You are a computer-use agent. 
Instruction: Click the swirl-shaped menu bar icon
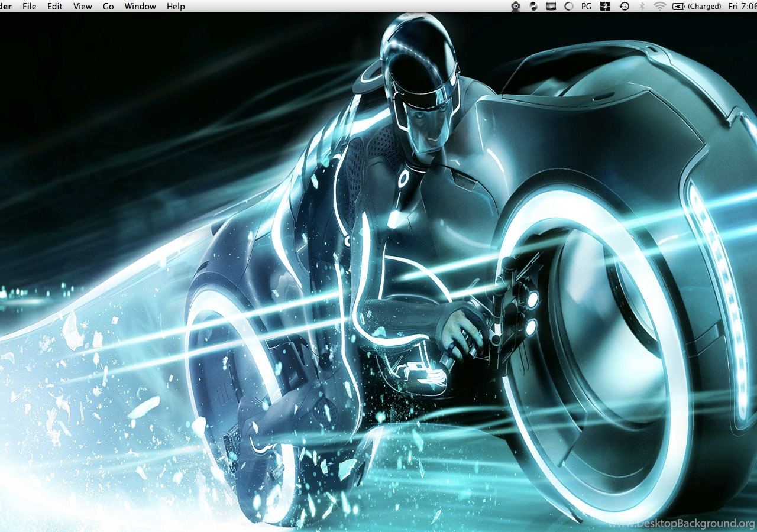click(x=533, y=7)
